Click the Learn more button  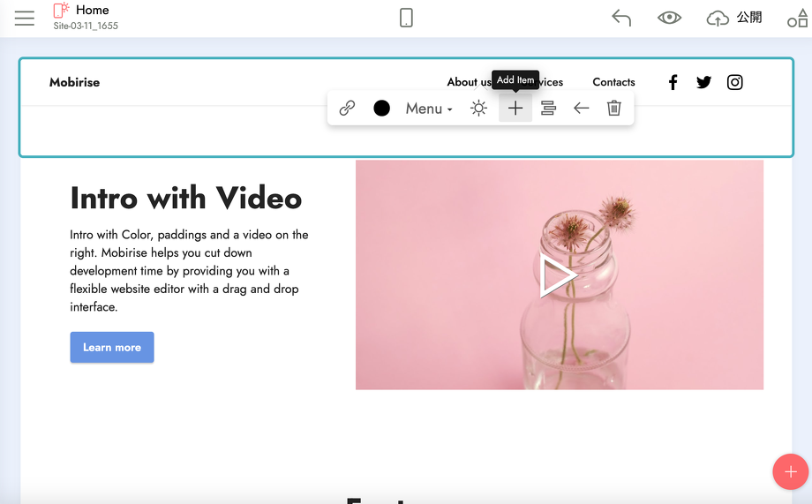tap(112, 347)
